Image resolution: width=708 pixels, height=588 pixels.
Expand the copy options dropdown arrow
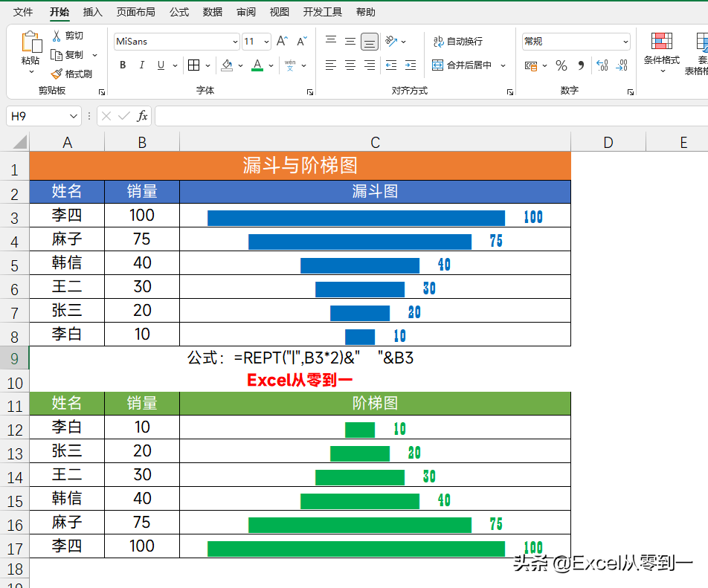(95, 55)
